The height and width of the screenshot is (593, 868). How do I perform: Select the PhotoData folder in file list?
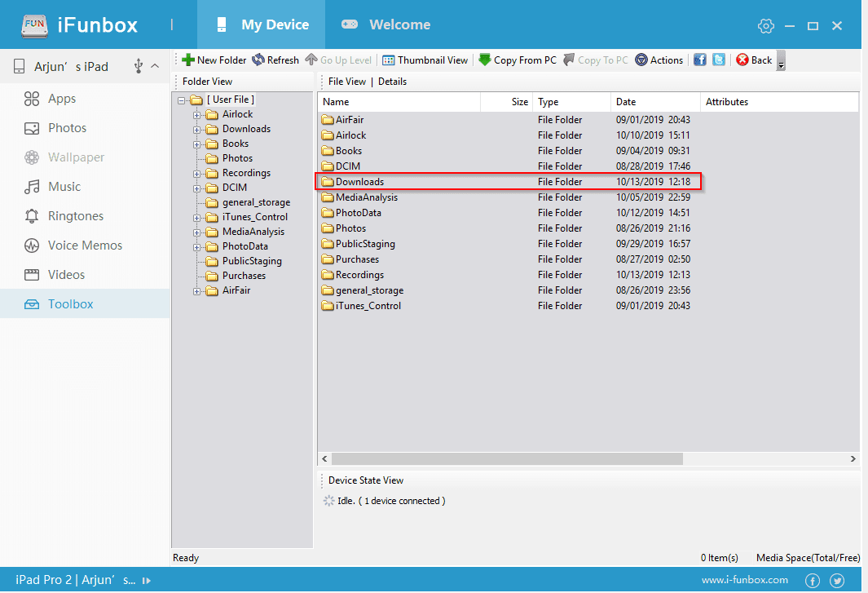pos(509,213)
